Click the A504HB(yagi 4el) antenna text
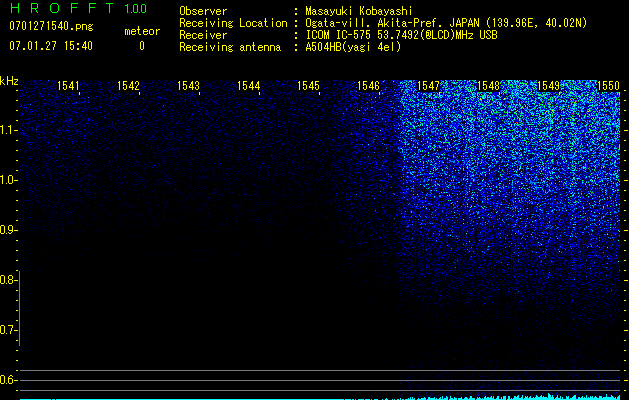This screenshot has height=400, width=629. 353,47
